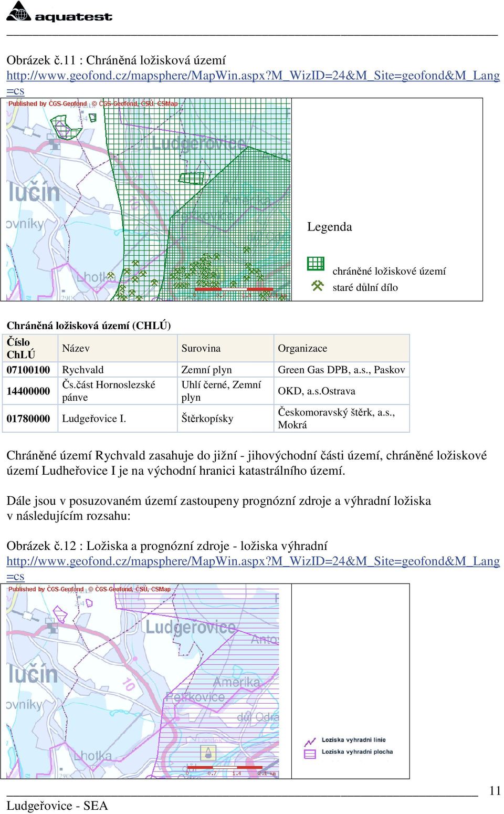This screenshot has height=814, width=504.
Task: Select the 'Chráněná ložisková území (CHLÚ)' table title
Action: point(89,326)
